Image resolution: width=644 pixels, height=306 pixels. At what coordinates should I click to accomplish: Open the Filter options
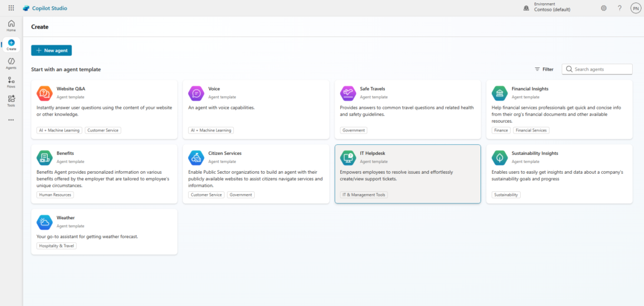[544, 69]
